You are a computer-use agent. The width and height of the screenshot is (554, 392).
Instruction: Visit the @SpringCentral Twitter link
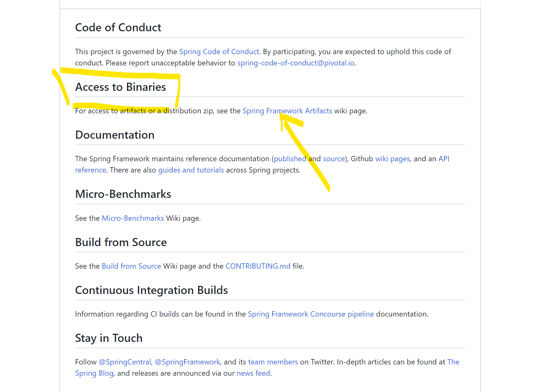tap(125, 362)
